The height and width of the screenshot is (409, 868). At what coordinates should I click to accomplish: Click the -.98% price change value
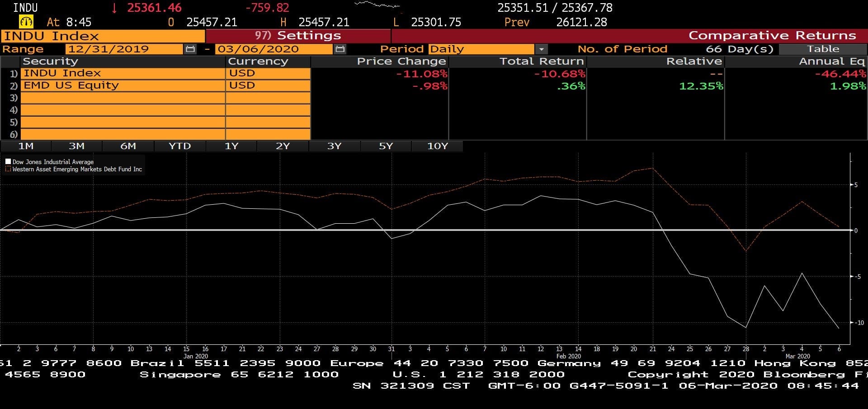click(x=430, y=86)
